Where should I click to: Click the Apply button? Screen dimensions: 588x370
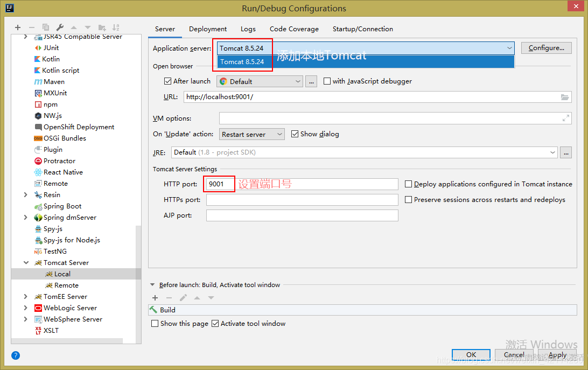(557, 354)
